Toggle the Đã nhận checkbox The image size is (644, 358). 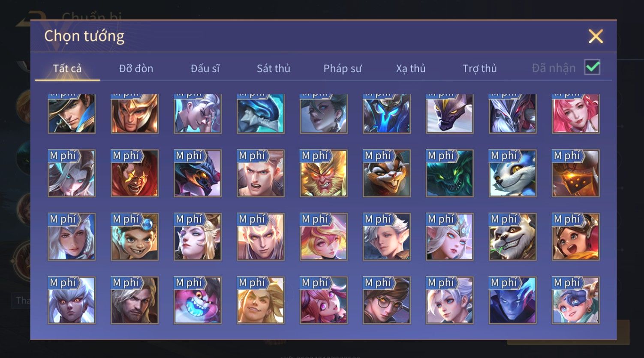click(x=592, y=67)
